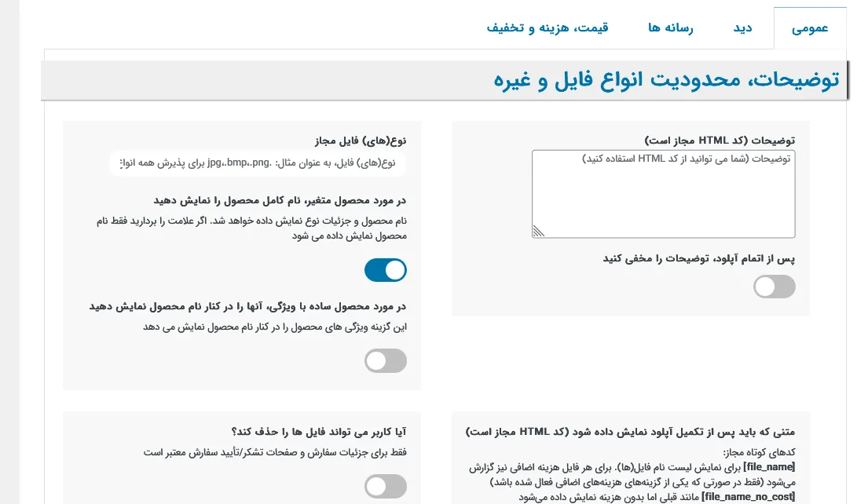Switch to the دید tab
This screenshot has height=504, width=868.
point(742,28)
